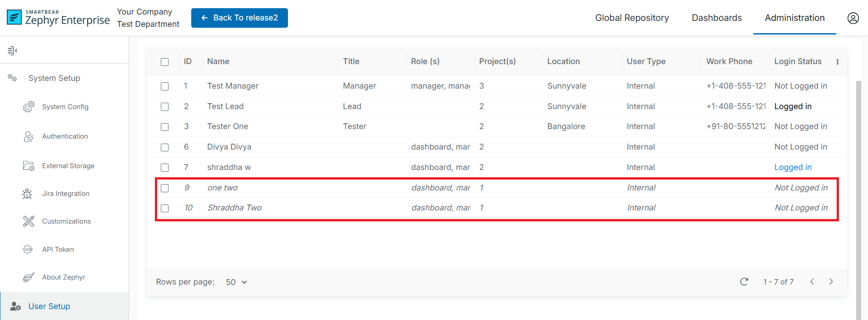This screenshot has width=868, height=320.
Task: Open the Rows per page dropdown
Action: [x=236, y=282]
